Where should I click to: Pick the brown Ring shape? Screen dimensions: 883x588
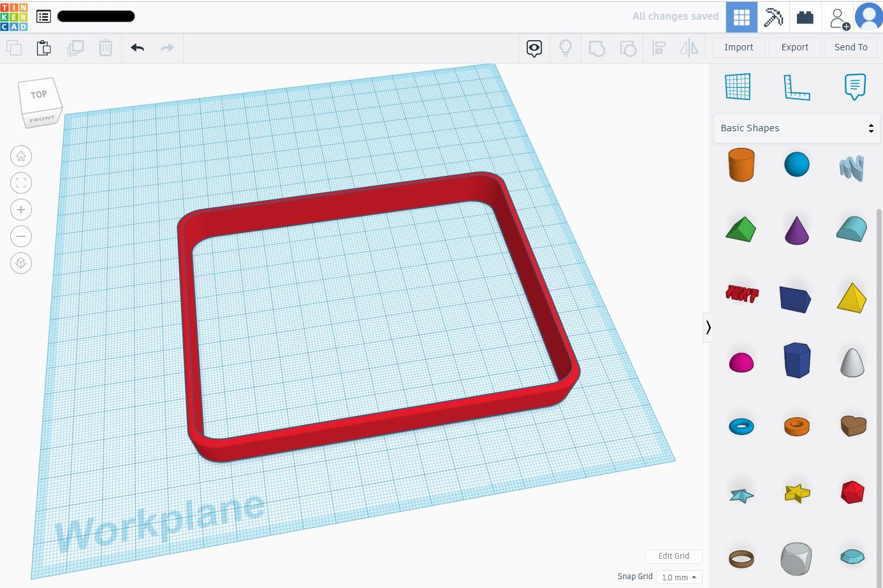point(741,559)
